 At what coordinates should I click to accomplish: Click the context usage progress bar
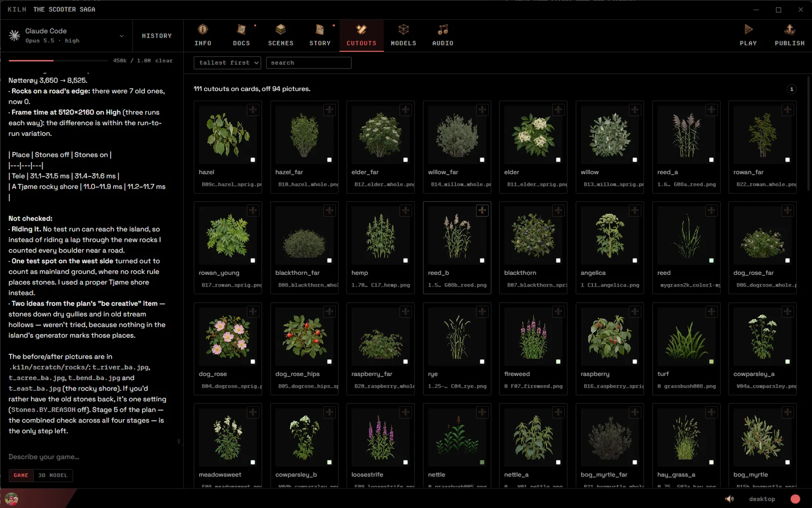59,60
